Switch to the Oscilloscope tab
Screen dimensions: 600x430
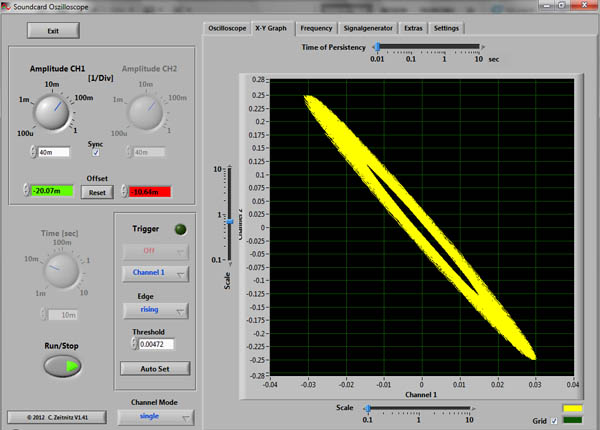[226, 28]
